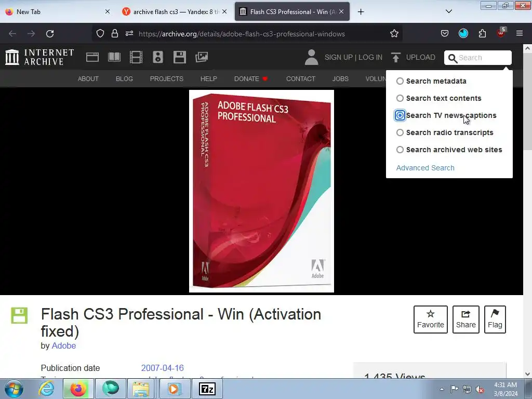532x399 pixels.
Task: Open the DONATE menu item
Action: coord(251,79)
